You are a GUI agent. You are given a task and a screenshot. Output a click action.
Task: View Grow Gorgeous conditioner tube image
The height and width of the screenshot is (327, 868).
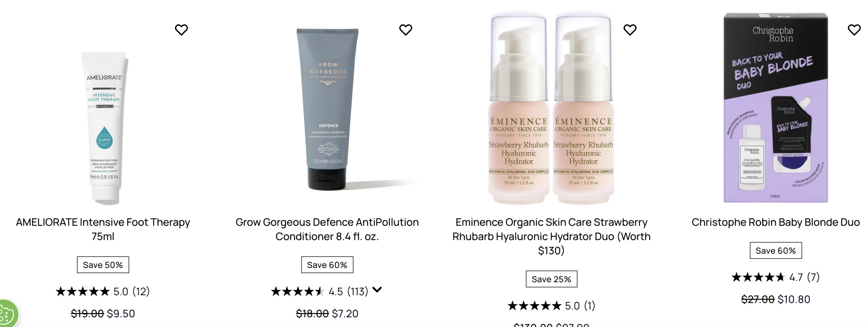(328, 109)
